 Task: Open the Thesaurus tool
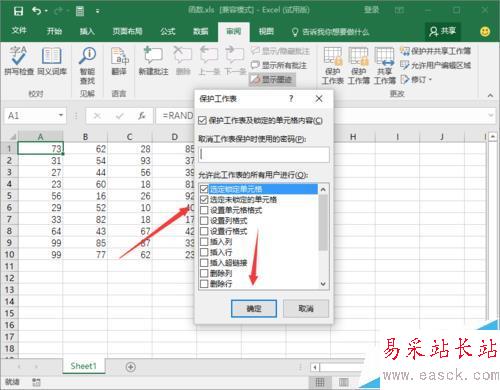point(52,61)
